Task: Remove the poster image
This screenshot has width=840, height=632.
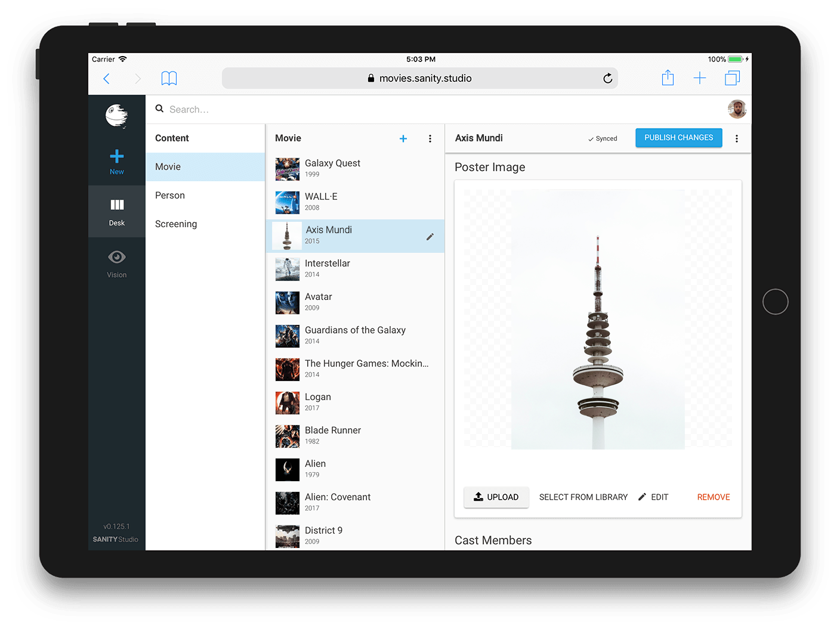Action: [713, 497]
